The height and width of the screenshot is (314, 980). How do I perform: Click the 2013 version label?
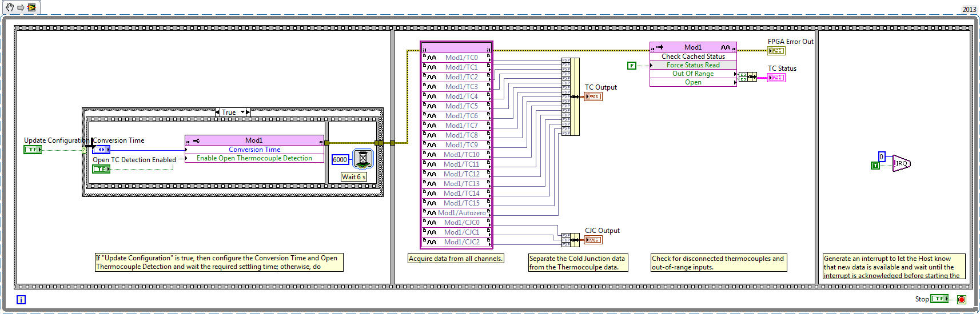click(969, 9)
